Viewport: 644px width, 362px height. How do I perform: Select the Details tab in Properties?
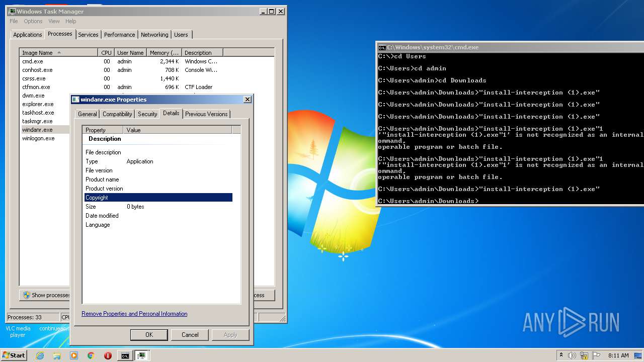[x=171, y=113]
